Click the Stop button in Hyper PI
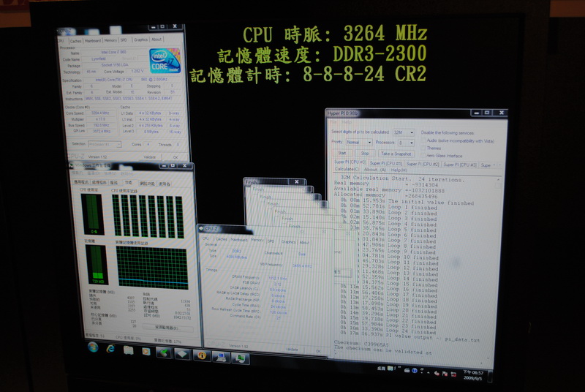The image size is (585, 392). click(x=364, y=154)
